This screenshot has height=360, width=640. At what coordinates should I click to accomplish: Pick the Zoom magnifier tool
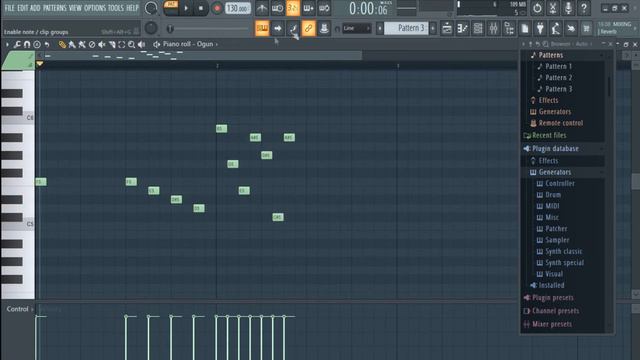point(131,44)
